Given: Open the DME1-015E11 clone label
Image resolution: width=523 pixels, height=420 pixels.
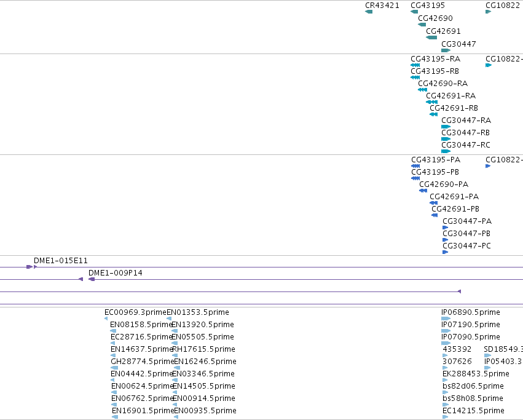Looking at the screenshot, I should tap(61, 260).
